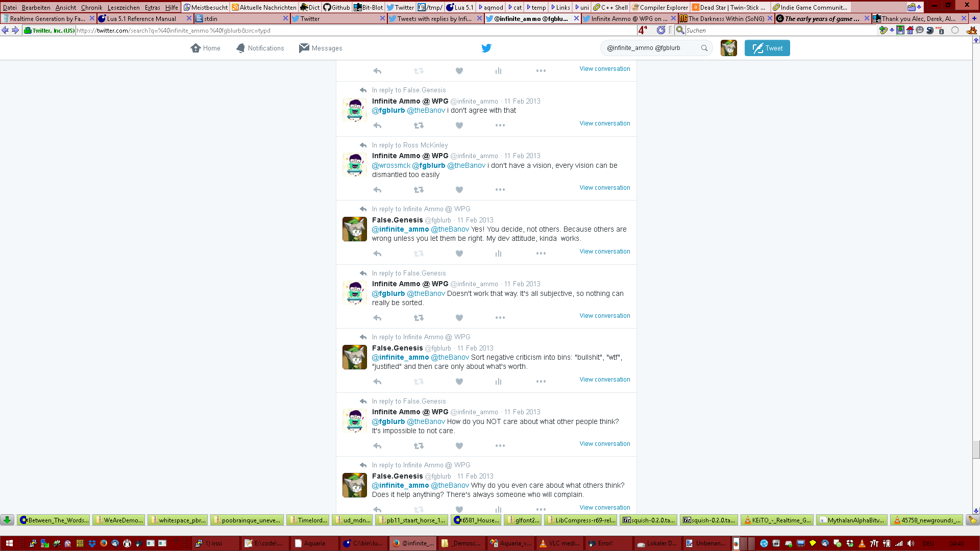Click the volume tray icon

[911, 543]
